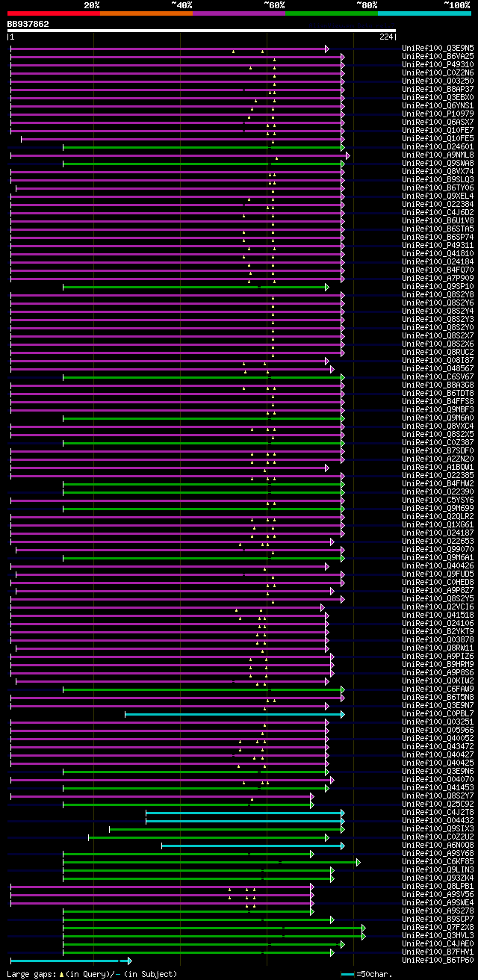The image size is (478, 980).
Task: Select hit label UniRef100_B6STA5
Action: 438,229
